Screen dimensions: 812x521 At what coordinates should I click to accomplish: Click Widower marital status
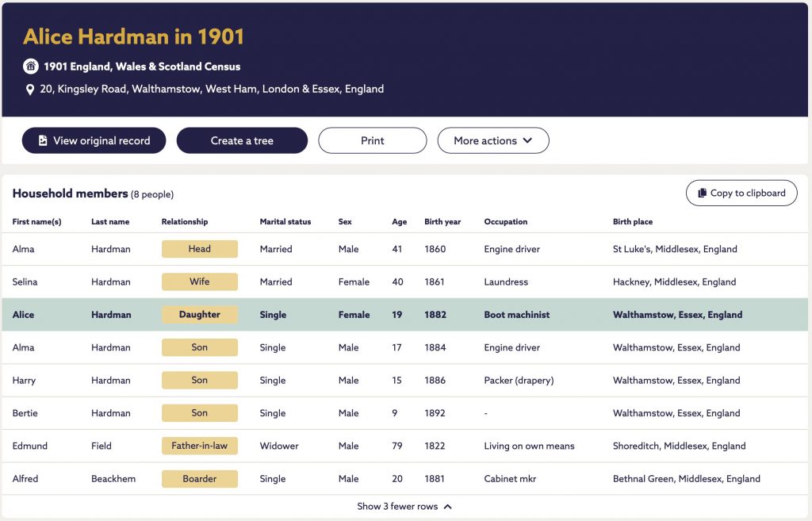[279, 446]
